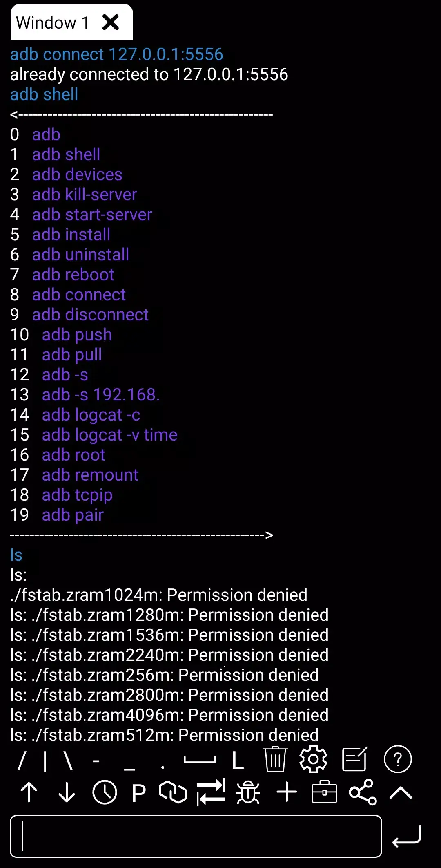Toggle the swap arrows icon
Viewport: 441px width, 868px height.
tap(211, 792)
